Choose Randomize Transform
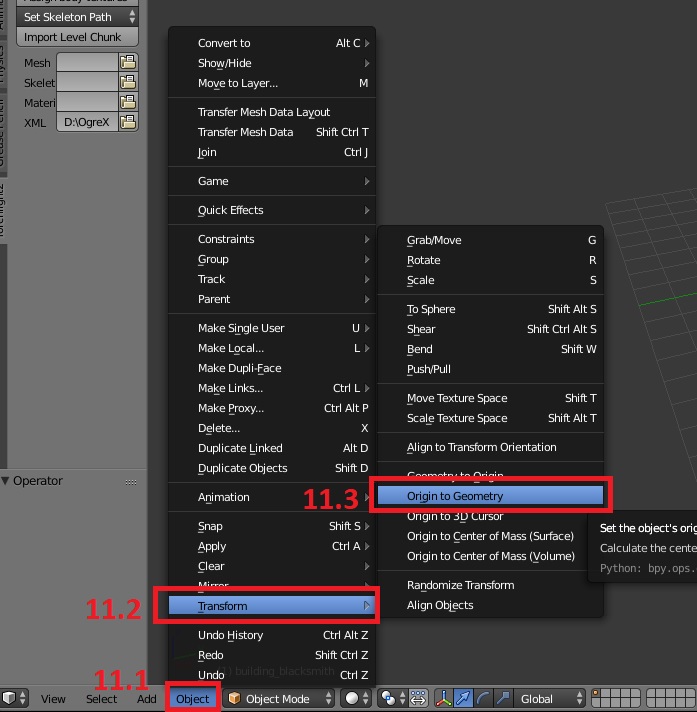Viewport: 697px width, 712px height. coord(490,585)
